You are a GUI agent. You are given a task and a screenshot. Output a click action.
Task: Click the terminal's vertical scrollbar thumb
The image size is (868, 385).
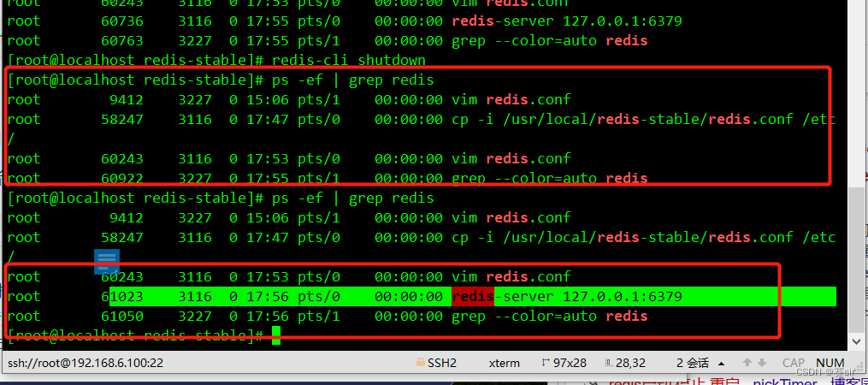(858, 259)
